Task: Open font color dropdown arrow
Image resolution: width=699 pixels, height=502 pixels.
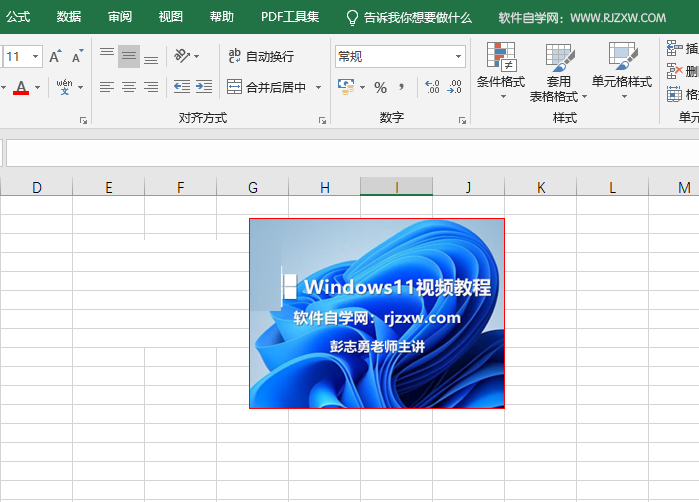Action: [37, 87]
